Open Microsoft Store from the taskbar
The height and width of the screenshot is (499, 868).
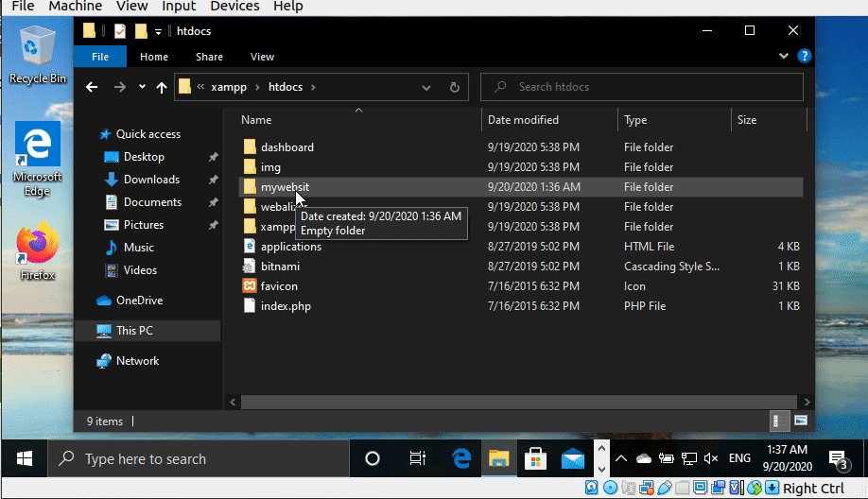point(535,458)
